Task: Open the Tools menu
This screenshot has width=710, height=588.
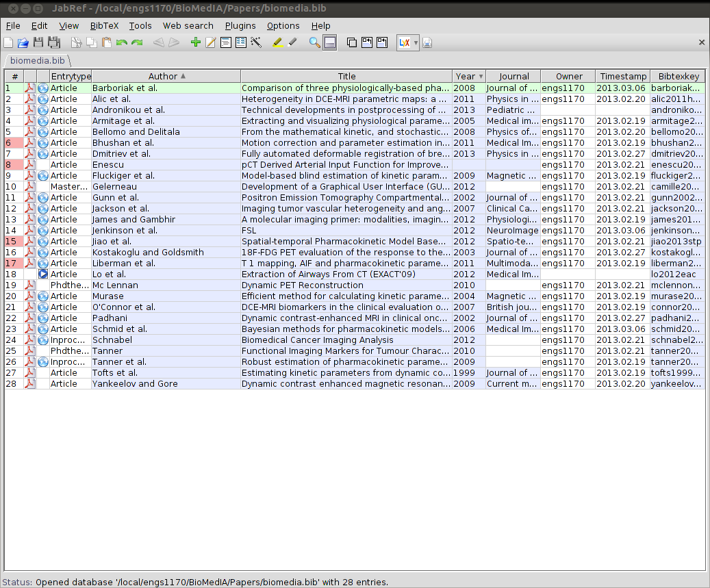Action: (x=140, y=26)
